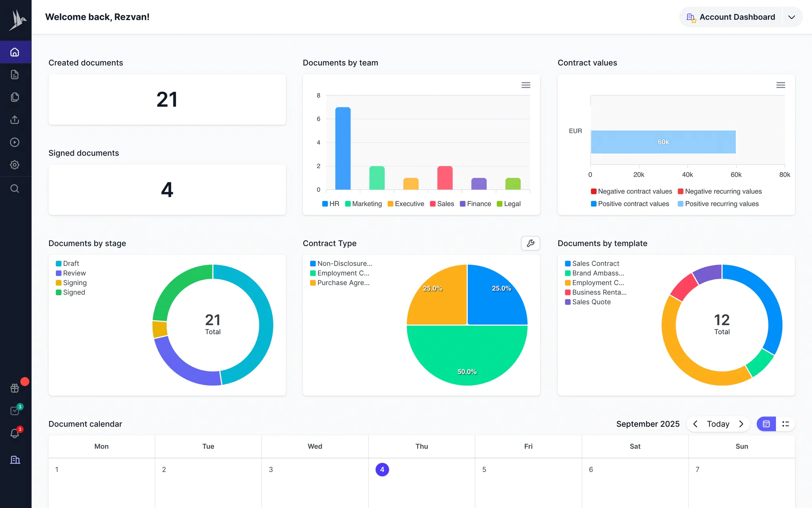Open the play circle sidebar icon

tap(15, 142)
